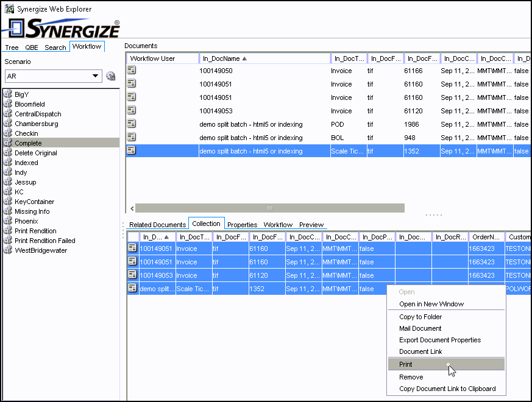Choose Copy to Folder from context menu
532x402 pixels.
click(x=446, y=317)
